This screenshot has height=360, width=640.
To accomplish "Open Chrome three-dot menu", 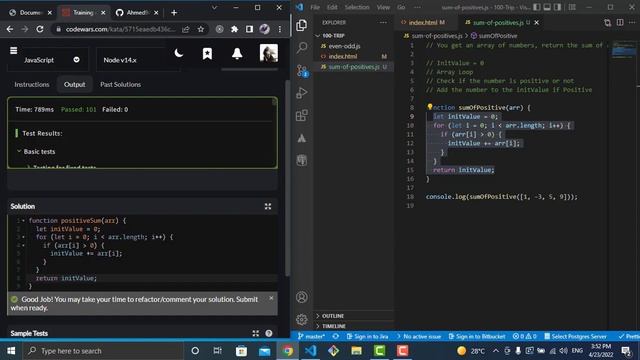I will point(280,29).
